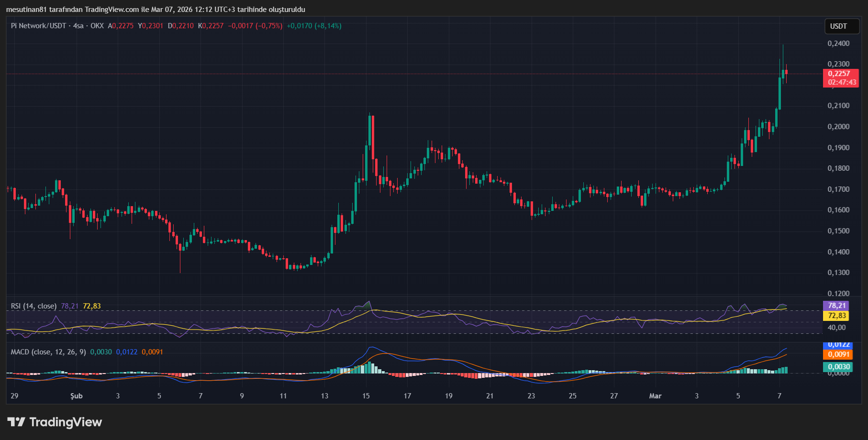Click the 0,2400 price scale level
The height and width of the screenshot is (440, 868).
click(838, 44)
